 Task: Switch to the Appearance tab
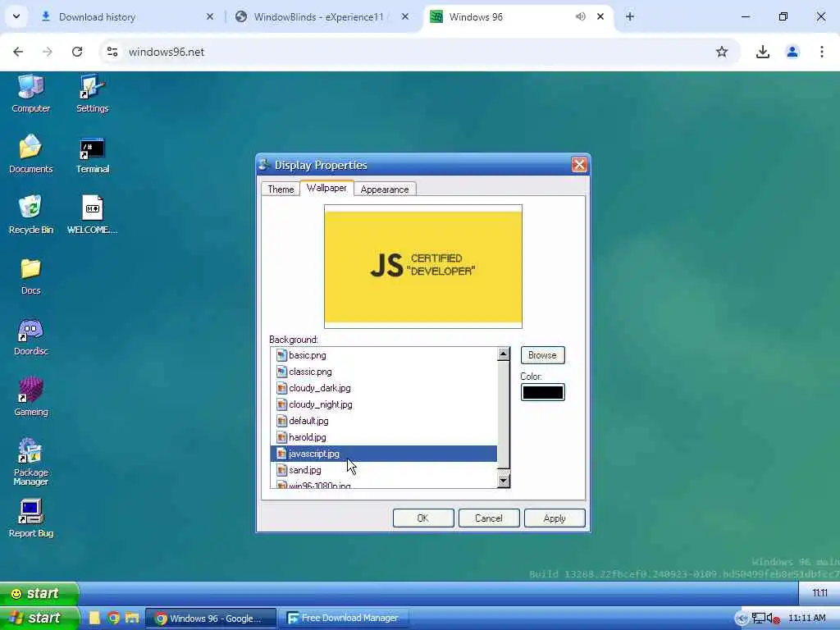coord(385,189)
